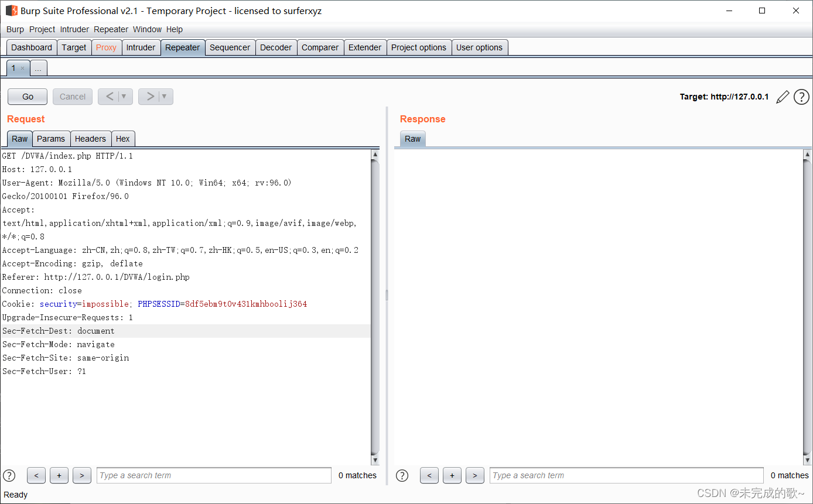
Task: Click response search help question mark icon
Action: tap(402, 475)
